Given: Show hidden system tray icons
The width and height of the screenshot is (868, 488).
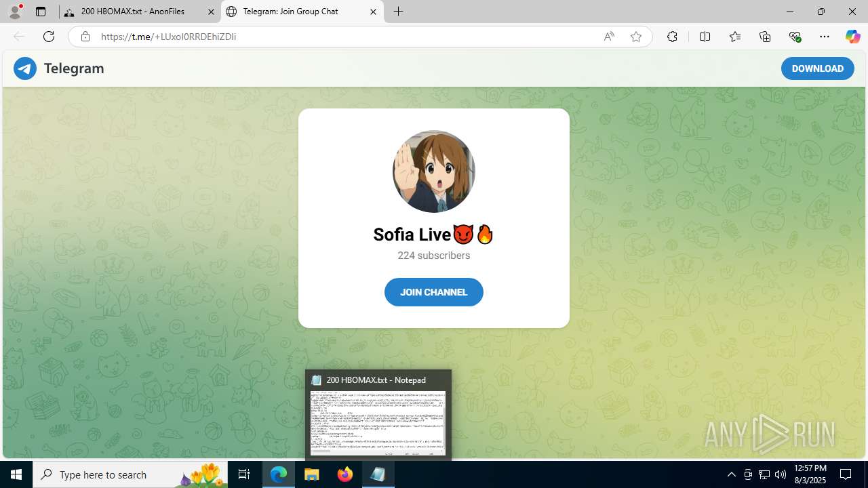Looking at the screenshot, I should (731, 474).
